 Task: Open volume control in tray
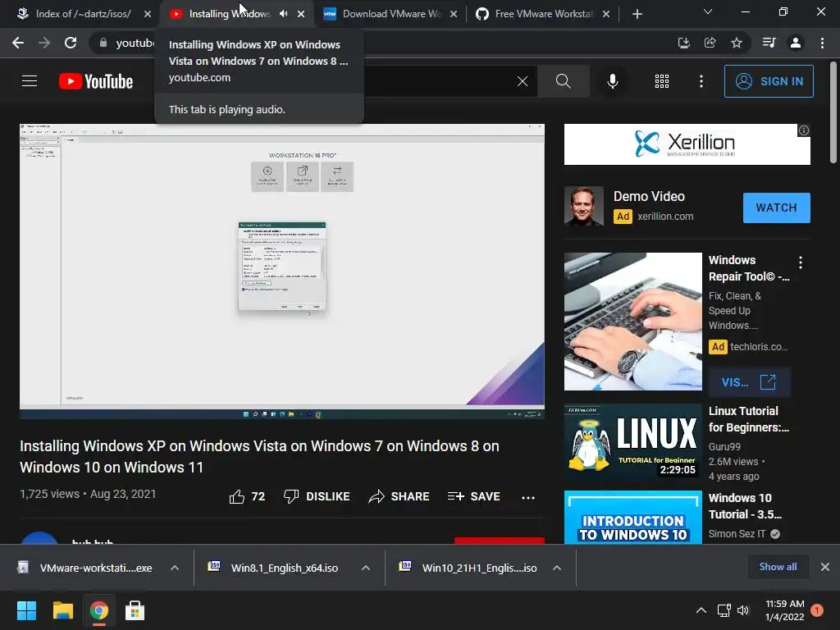click(x=743, y=610)
